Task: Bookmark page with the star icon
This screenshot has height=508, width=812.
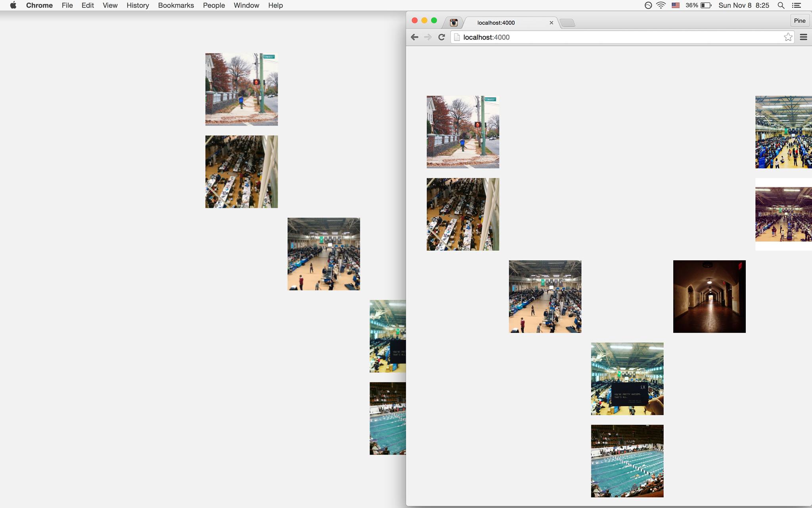Action: pyautogui.click(x=788, y=37)
